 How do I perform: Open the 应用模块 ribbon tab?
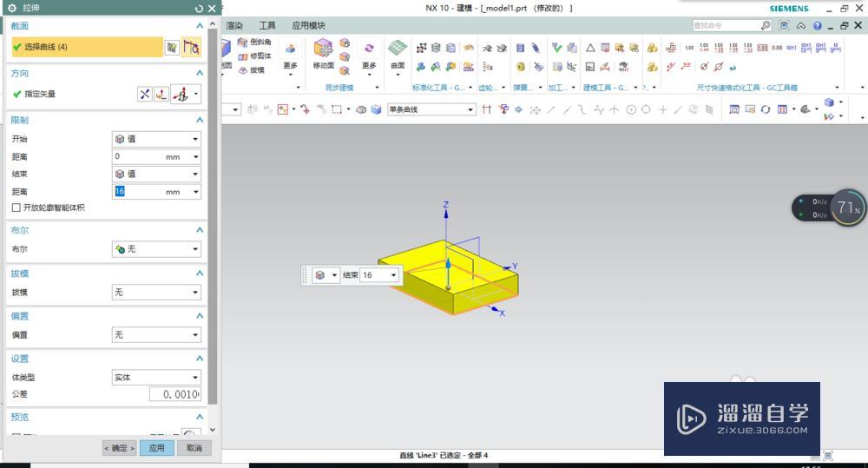point(308,25)
